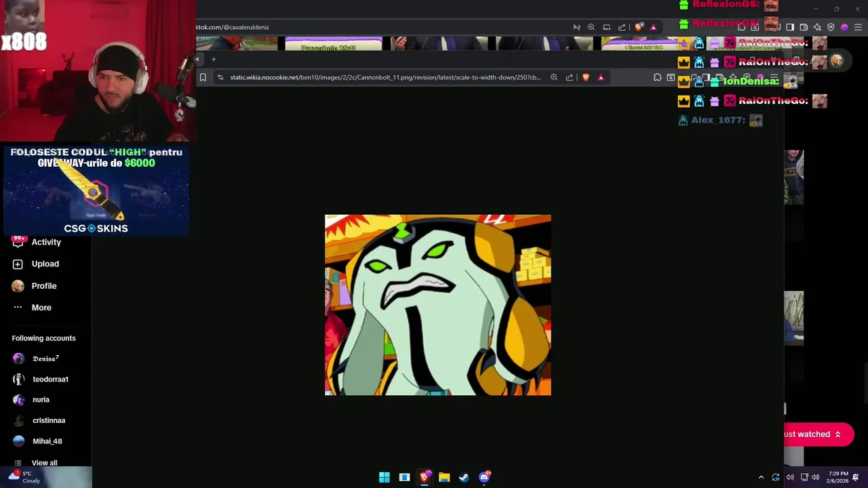
Task: Share the wikia image page link
Action: coord(570,77)
